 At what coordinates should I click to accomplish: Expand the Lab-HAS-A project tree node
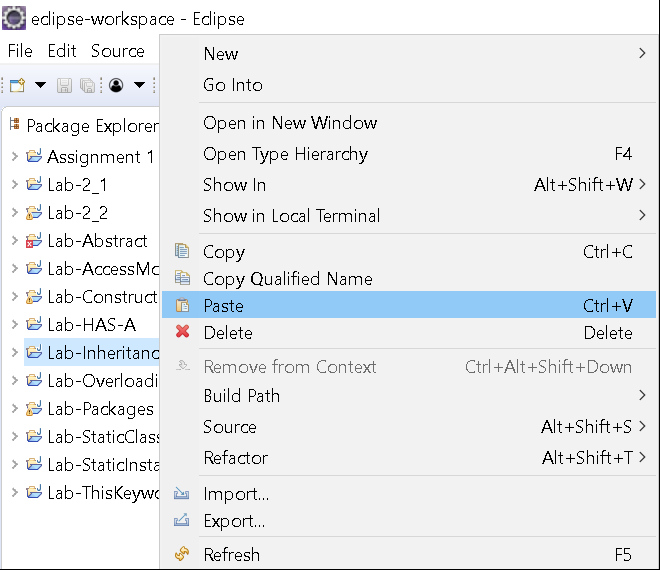point(15,325)
